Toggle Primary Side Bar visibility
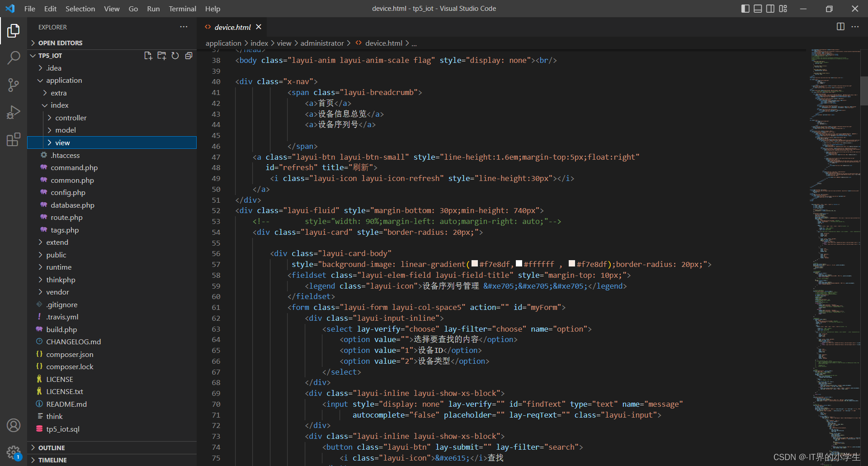Viewport: 868px width, 466px height. coord(745,9)
